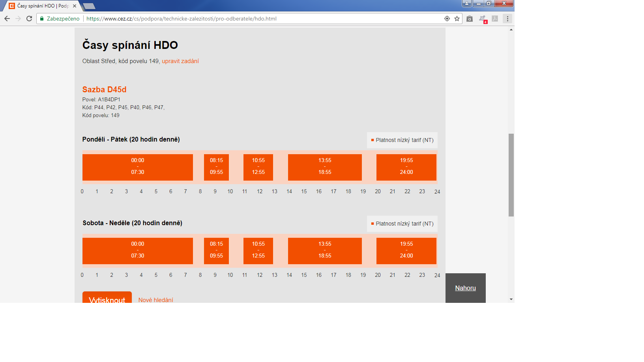
Task: Open the Avast Online Security extension
Action: (x=482, y=19)
